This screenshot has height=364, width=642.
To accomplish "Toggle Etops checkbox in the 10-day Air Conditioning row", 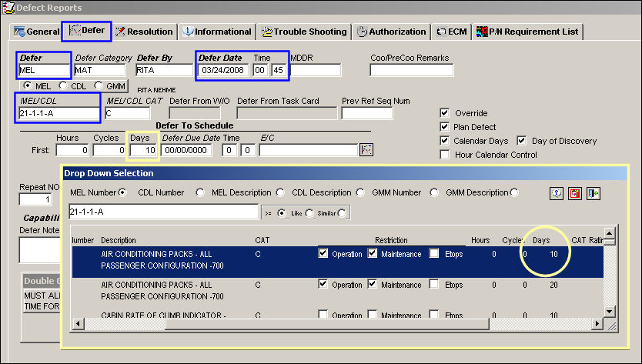I will [434, 253].
